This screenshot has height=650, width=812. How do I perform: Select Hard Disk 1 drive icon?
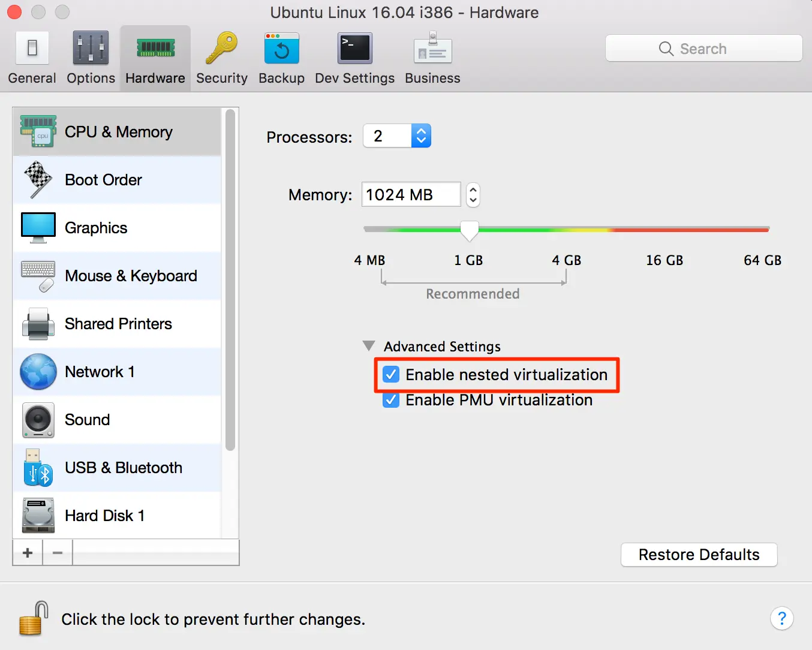[x=38, y=516]
